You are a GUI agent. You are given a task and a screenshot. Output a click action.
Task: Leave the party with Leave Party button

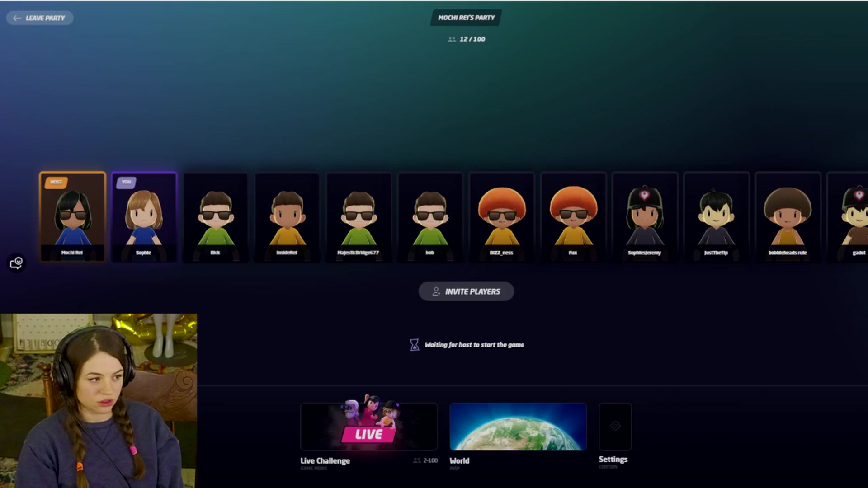click(40, 18)
